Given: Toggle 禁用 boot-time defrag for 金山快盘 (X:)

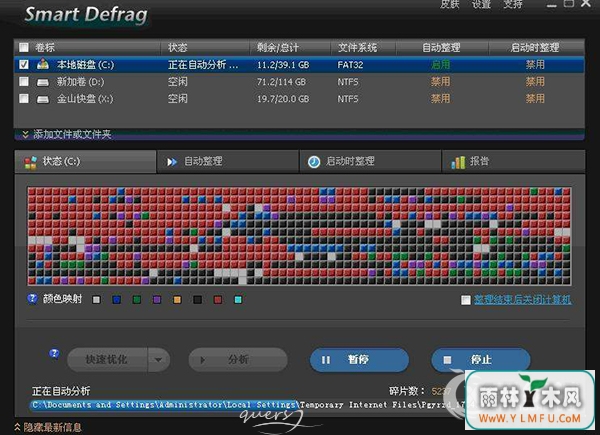Looking at the screenshot, I should tap(535, 99).
